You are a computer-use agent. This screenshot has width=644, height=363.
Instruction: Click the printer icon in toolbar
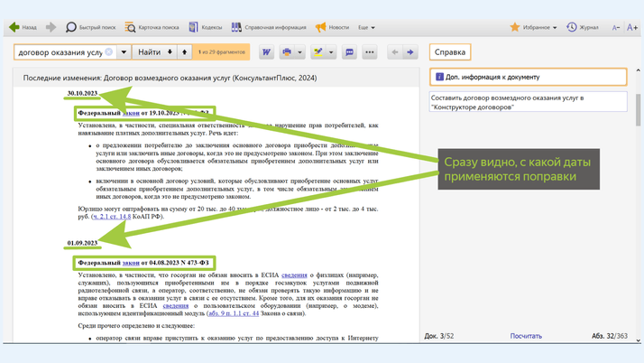287,52
